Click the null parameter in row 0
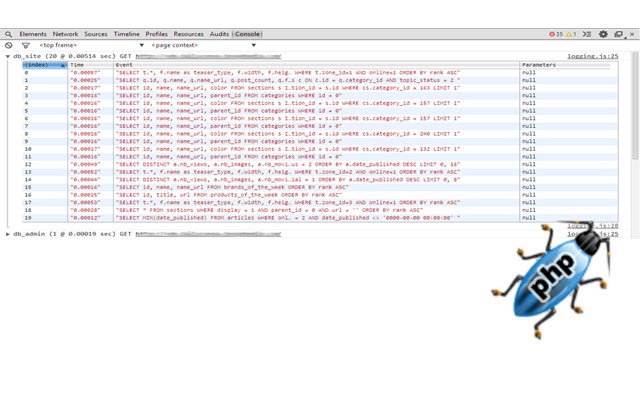 click(x=529, y=73)
